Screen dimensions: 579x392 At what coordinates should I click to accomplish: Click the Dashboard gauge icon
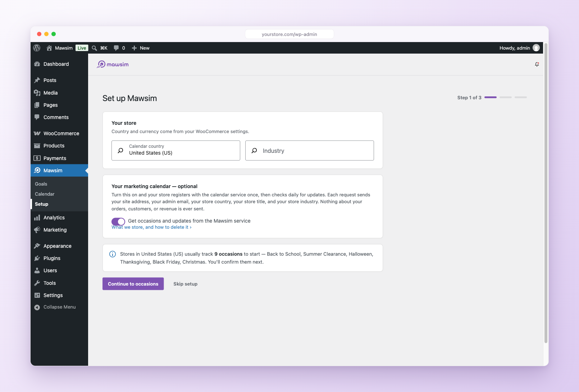[37, 64]
